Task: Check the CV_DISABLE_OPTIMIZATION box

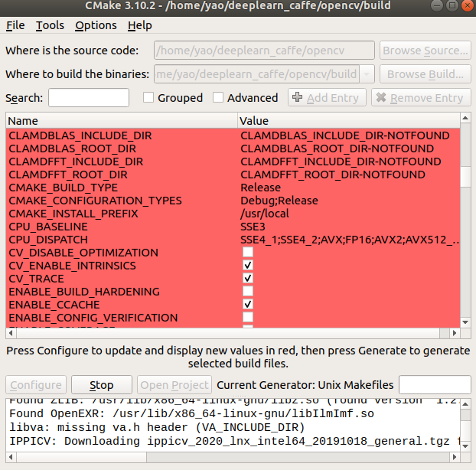Action: (248, 253)
